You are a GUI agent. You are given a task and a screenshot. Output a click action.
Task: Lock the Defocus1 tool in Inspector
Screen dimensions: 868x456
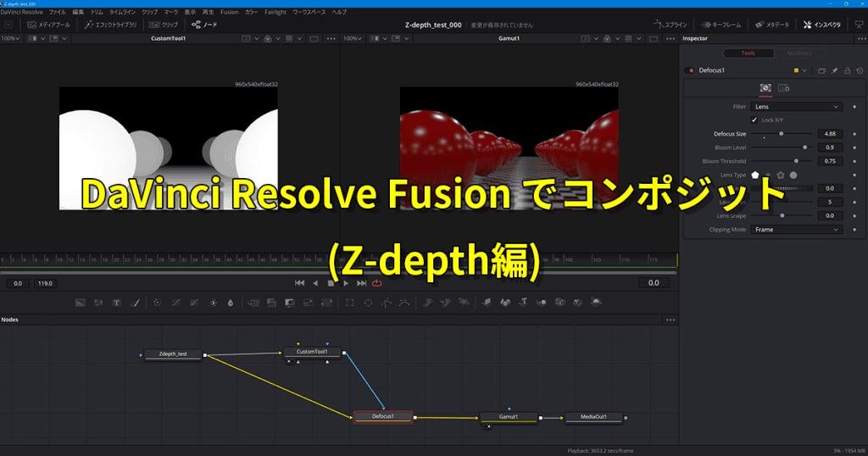click(x=848, y=70)
